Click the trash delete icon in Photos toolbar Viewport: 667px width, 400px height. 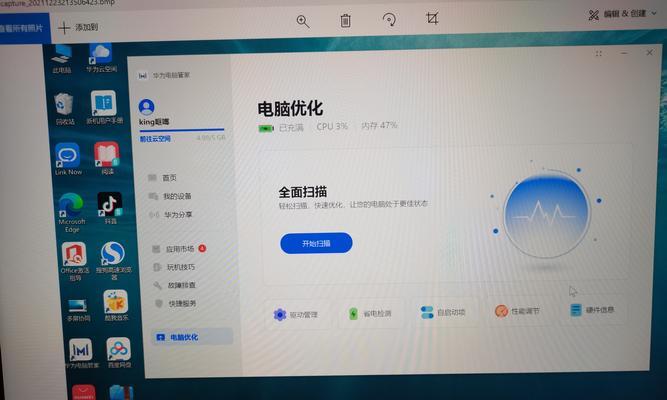[345, 20]
